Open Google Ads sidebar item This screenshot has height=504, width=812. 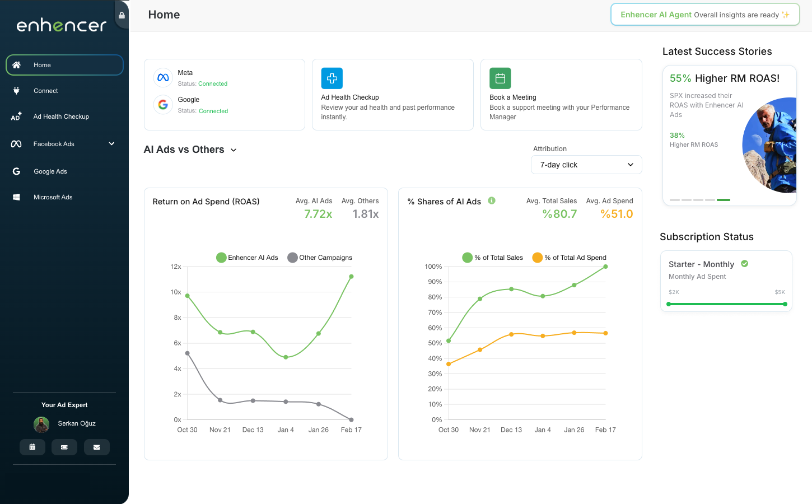pos(64,171)
